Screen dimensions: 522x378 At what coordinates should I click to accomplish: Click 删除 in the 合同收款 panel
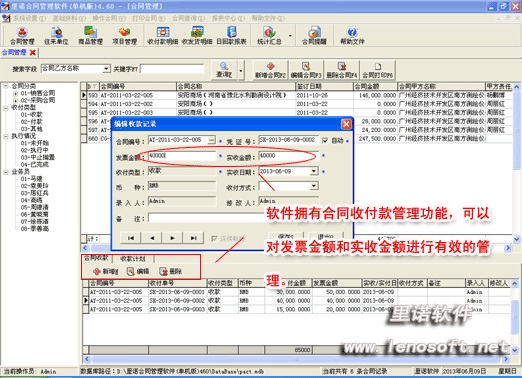(x=170, y=271)
